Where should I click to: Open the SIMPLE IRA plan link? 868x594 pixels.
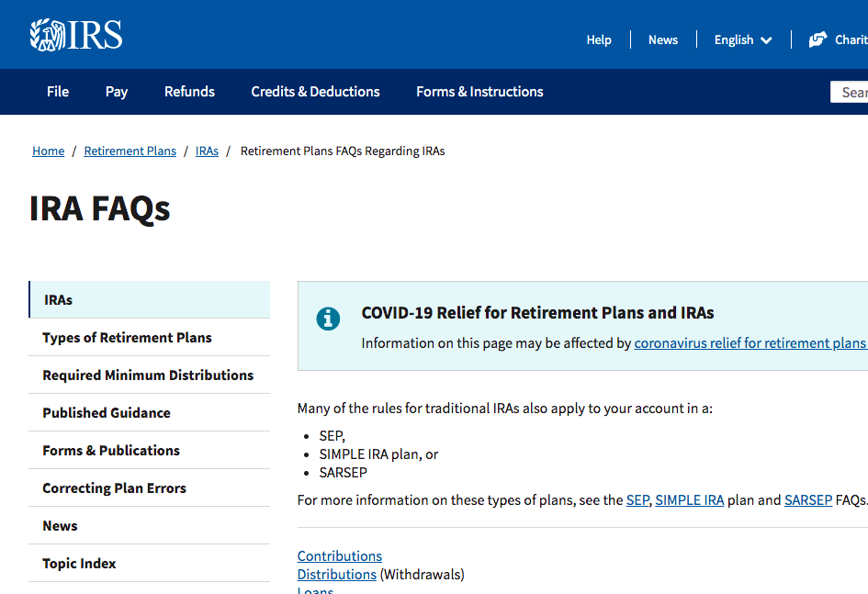[x=689, y=500]
